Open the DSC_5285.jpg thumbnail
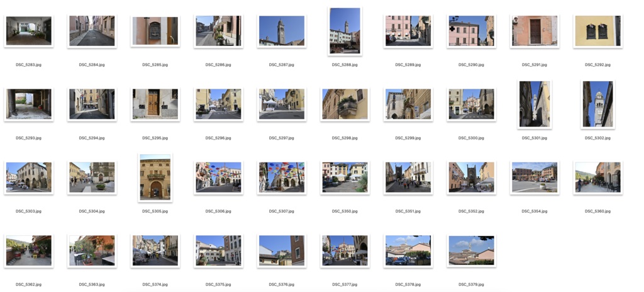Image resolution: width=644 pixels, height=292 pixels. pos(155,31)
